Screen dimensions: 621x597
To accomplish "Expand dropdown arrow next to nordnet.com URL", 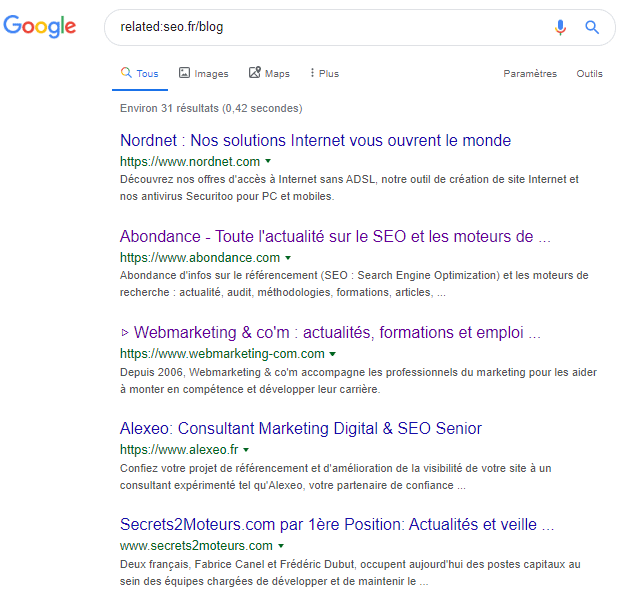I will coord(268,161).
